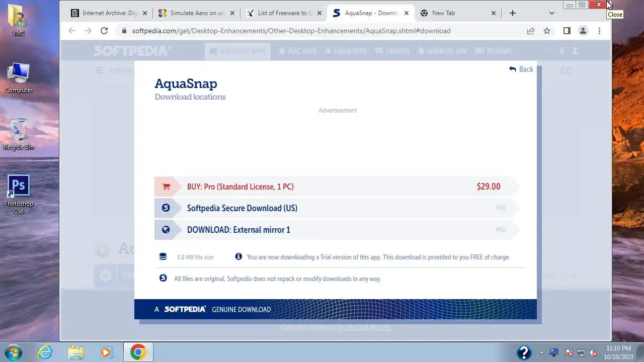
Task: Click the $29.00 price text
Action: (489, 187)
